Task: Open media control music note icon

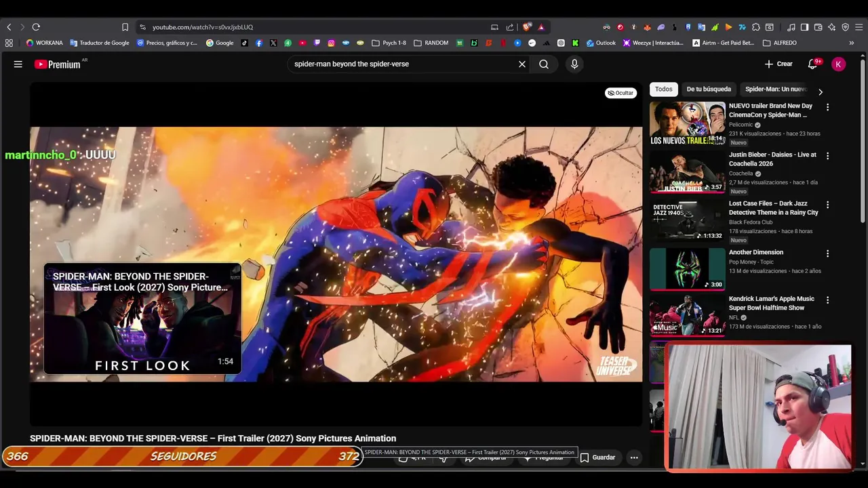Action: 791,27
